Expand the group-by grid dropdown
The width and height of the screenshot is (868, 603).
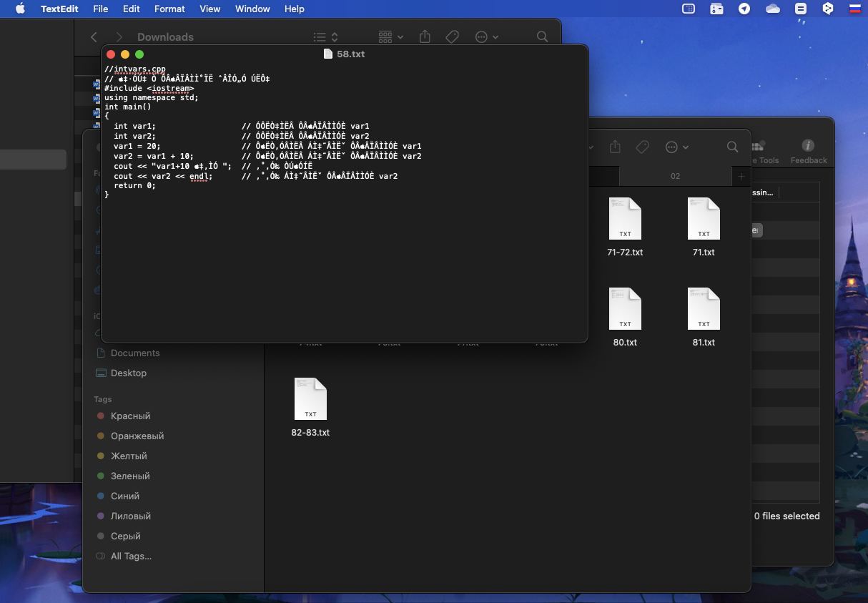[x=390, y=36]
